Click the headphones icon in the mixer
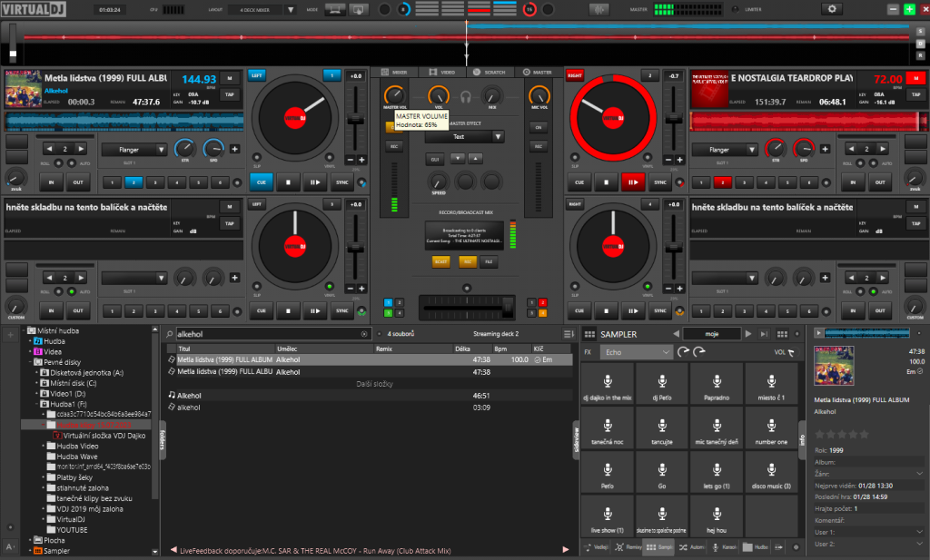930x560 pixels. tap(465, 96)
